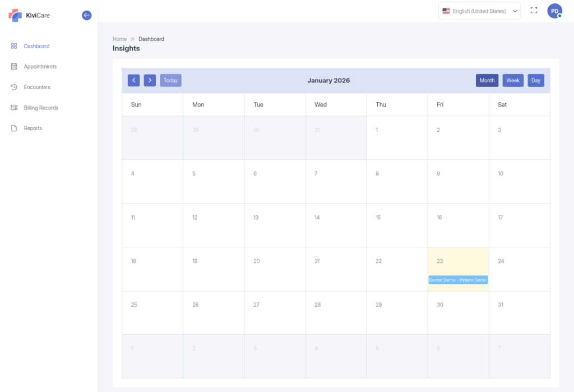The height and width of the screenshot is (392, 574).
Task: Open Appointments from the sidebar menu
Action: (40, 67)
